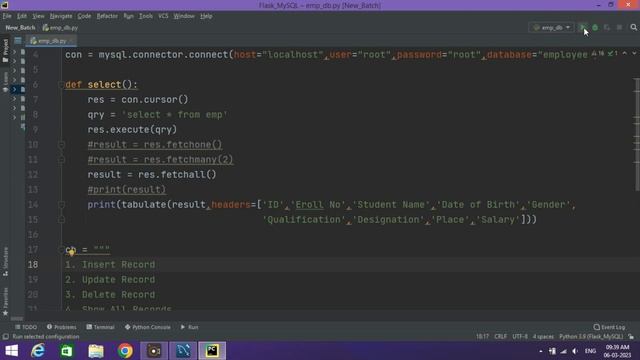Toggle the Favorites tool window sidebar button
The image size is (640, 360).
click(x=5, y=302)
